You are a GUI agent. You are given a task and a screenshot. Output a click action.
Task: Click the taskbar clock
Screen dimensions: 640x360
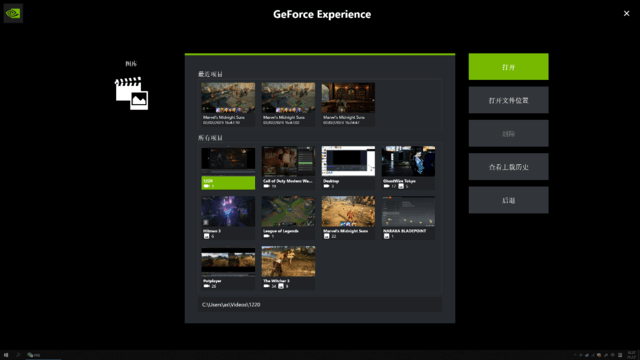click(x=631, y=355)
